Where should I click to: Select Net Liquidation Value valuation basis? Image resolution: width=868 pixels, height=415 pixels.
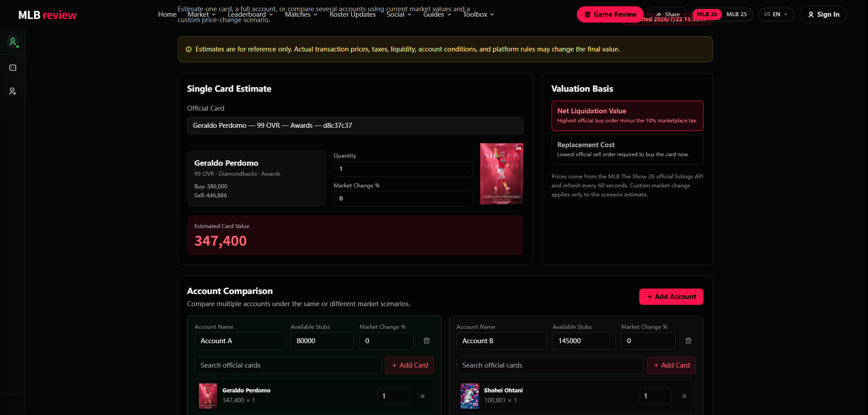click(x=627, y=116)
